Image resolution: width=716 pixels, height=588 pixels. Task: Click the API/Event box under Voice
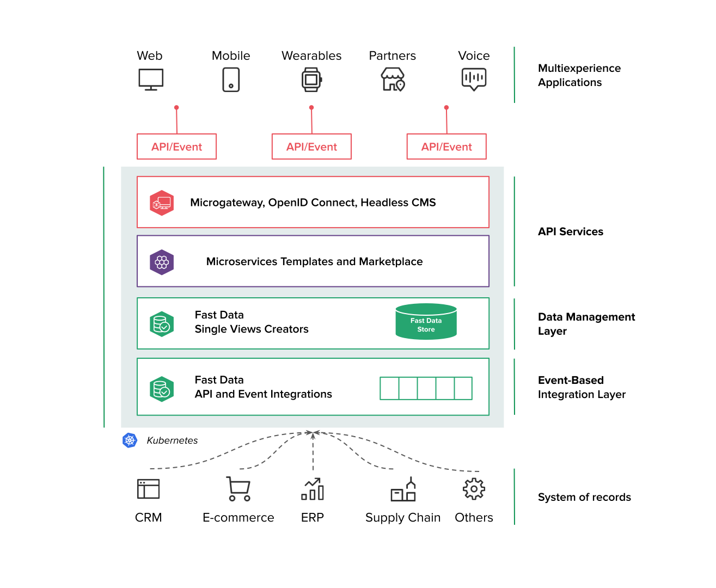446,146
